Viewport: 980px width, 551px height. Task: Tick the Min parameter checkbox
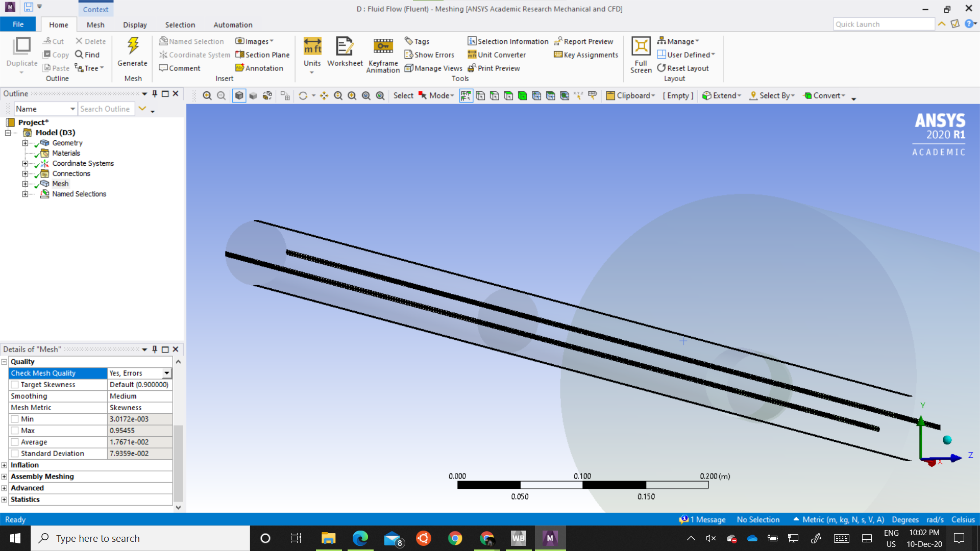tap(15, 419)
